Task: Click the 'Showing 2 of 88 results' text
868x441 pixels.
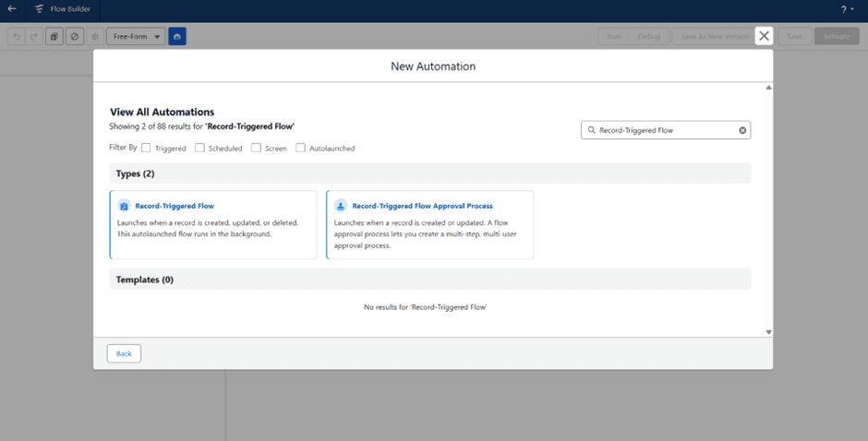Action: tap(201, 126)
